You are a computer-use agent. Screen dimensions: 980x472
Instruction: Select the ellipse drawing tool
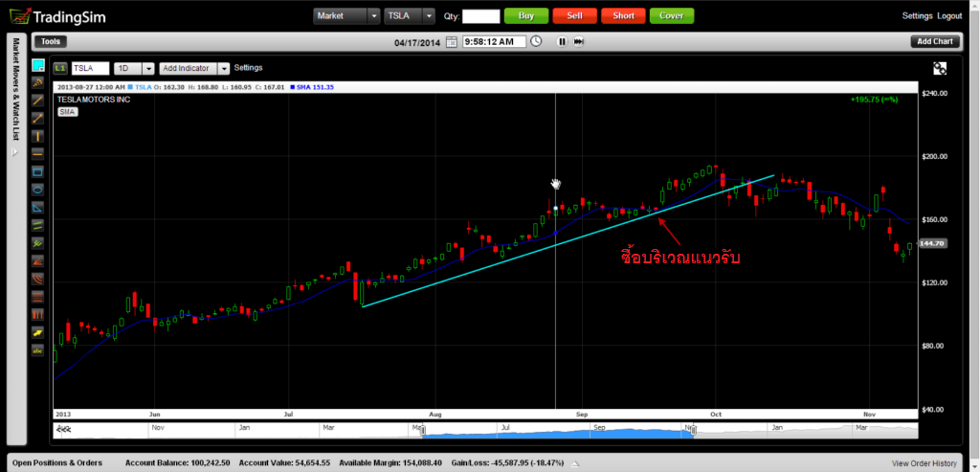coord(38,189)
